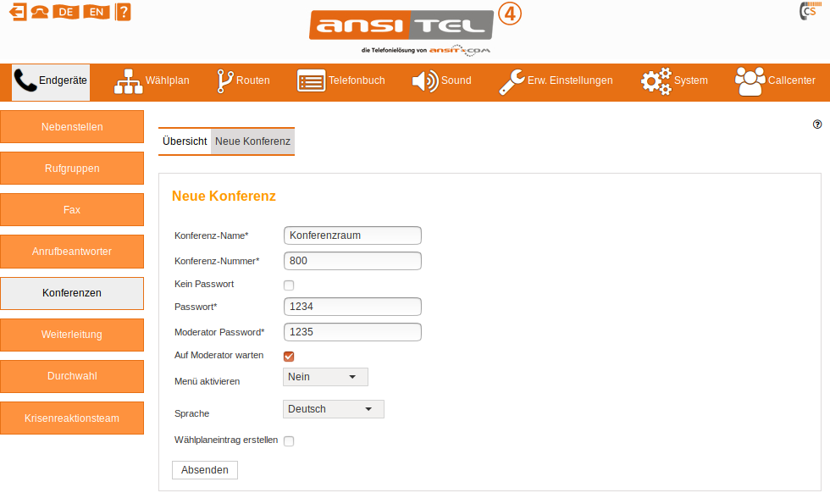
Task: Open the help book icon
Action: click(124, 12)
